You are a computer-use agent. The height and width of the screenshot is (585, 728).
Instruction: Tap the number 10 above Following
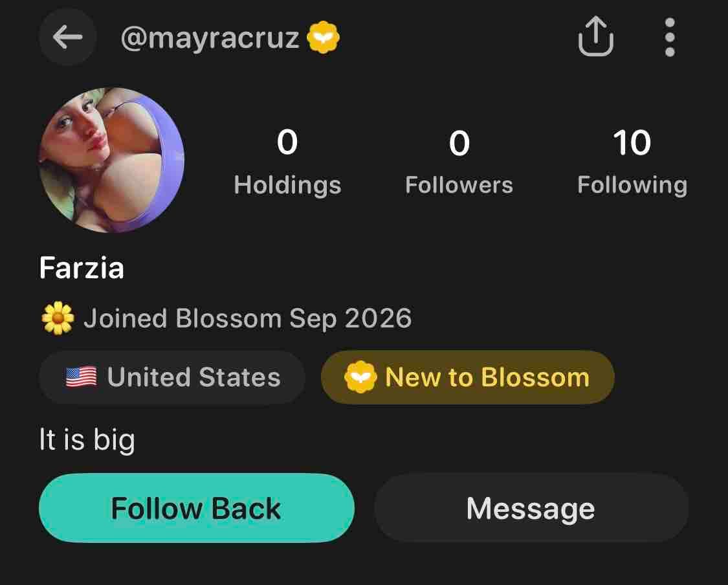[x=632, y=142]
